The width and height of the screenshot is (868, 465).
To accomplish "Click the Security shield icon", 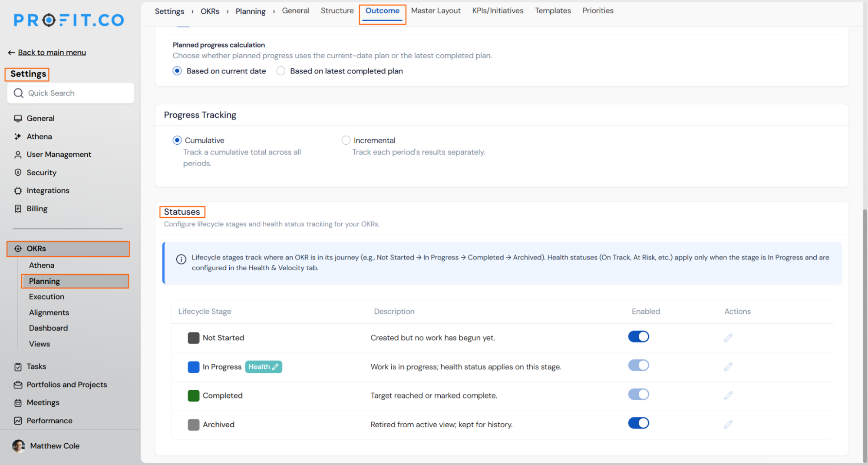I will coord(18,173).
